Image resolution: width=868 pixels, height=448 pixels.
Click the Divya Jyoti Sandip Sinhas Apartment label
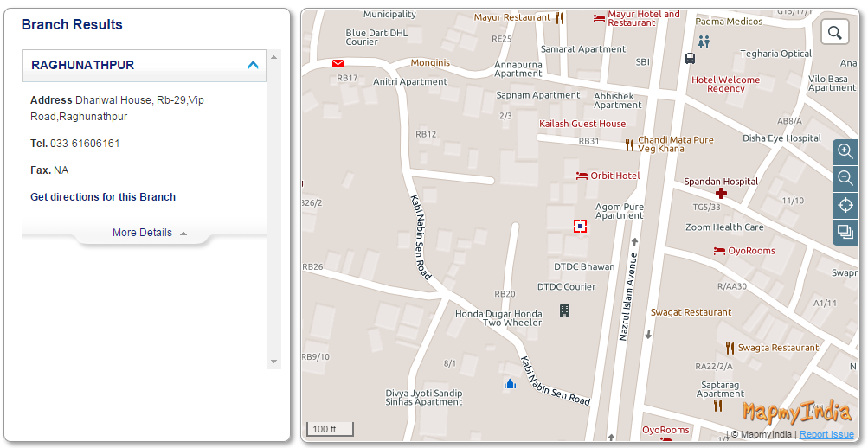coord(424,398)
